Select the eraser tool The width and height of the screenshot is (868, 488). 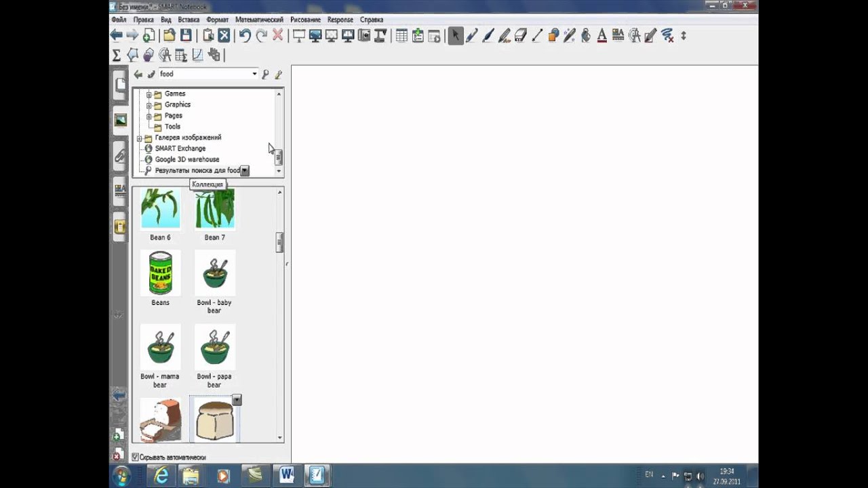pyautogui.click(x=521, y=36)
